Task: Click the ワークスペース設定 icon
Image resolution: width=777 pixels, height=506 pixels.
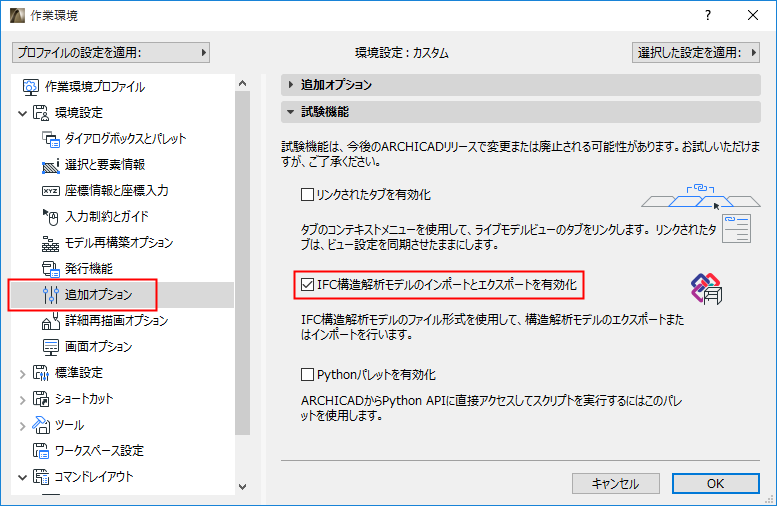Action: pyautogui.click(x=41, y=450)
